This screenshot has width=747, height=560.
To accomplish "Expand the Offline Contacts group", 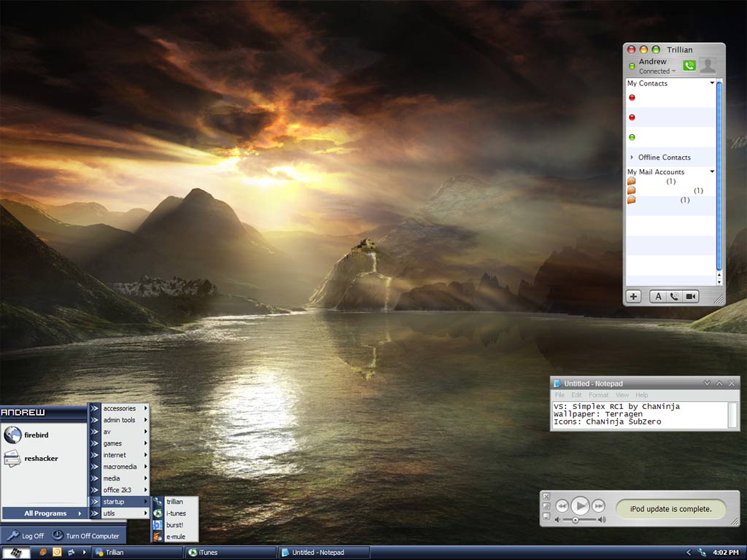I will [x=632, y=157].
